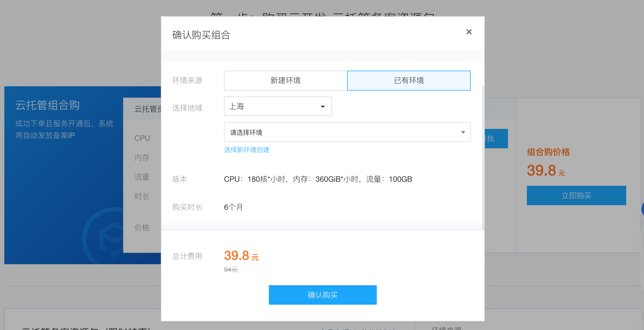Click the partially hidden 查找 button

pos(496,139)
